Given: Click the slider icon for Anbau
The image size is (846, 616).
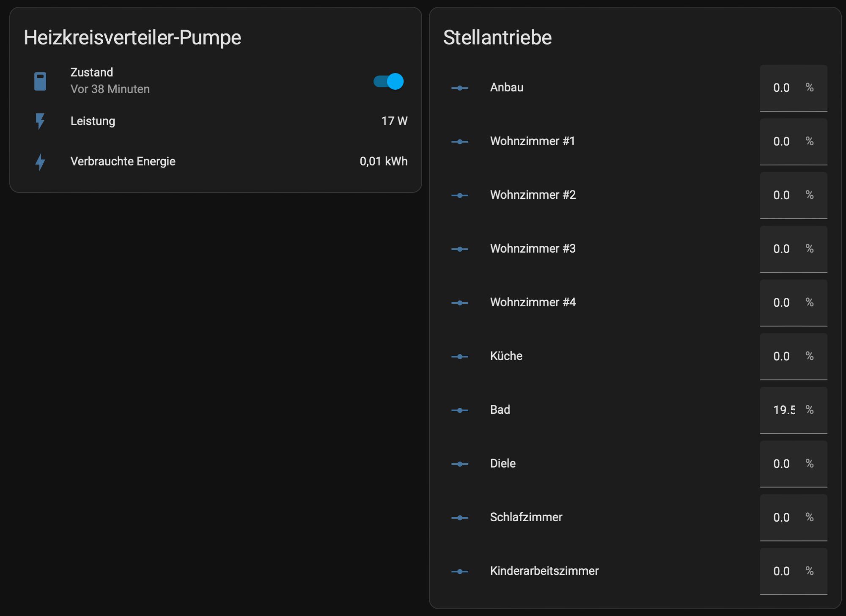Looking at the screenshot, I should 460,88.
